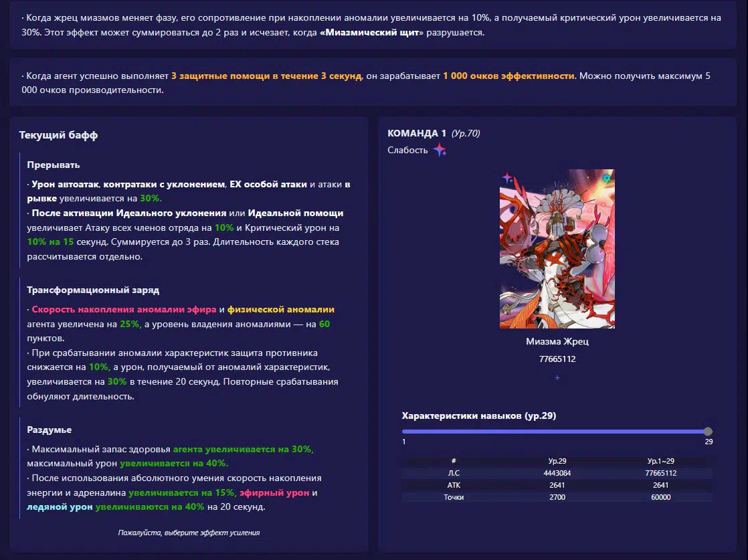Click the Слабость label
Image resolution: width=748 pixels, height=560 pixels.
[407, 150]
